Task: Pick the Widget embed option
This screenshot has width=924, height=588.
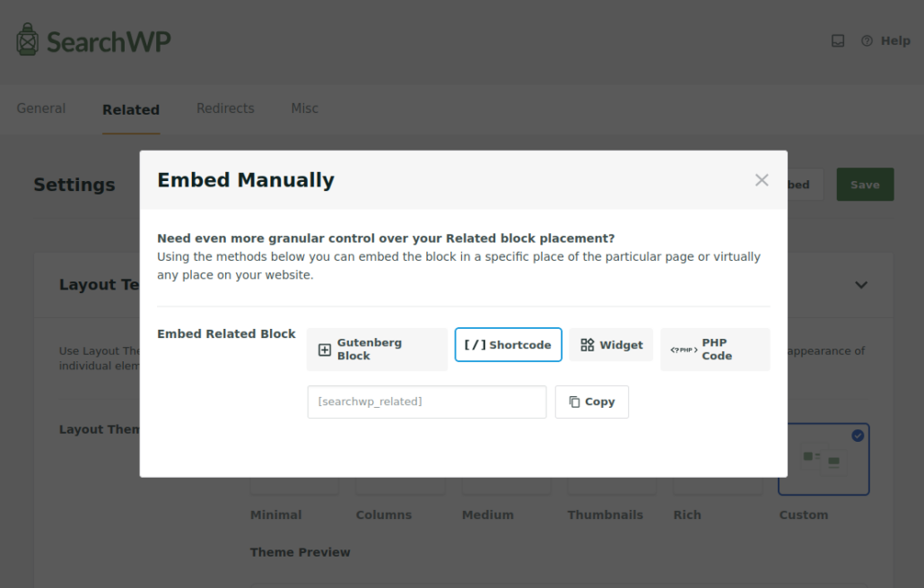Action: click(x=611, y=345)
